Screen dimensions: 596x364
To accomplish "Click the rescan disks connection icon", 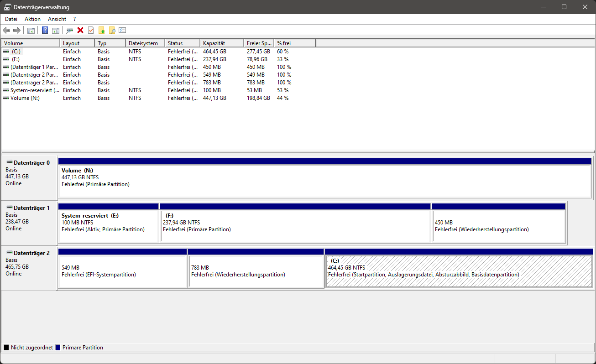I will [x=70, y=31].
